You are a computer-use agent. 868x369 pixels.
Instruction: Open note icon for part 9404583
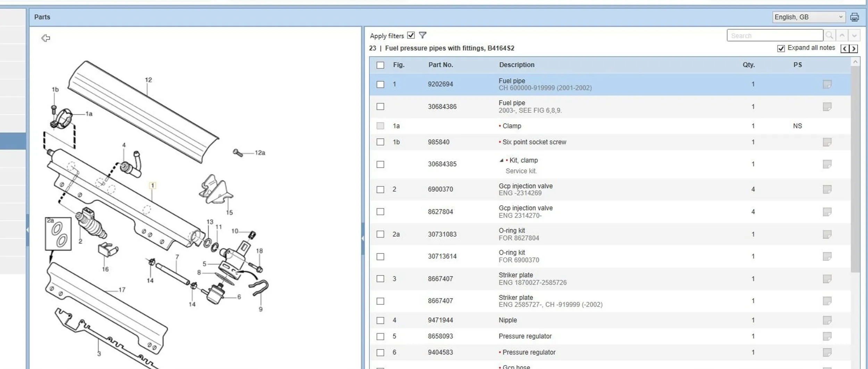pos(827,352)
